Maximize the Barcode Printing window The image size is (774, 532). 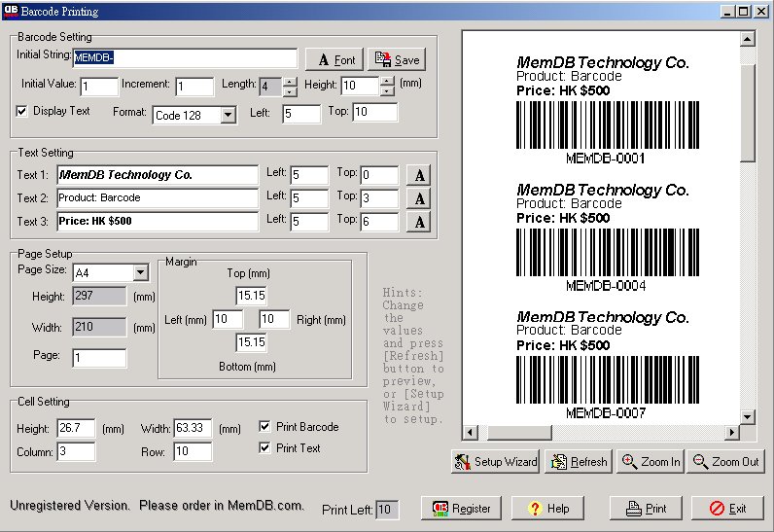coord(744,12)
